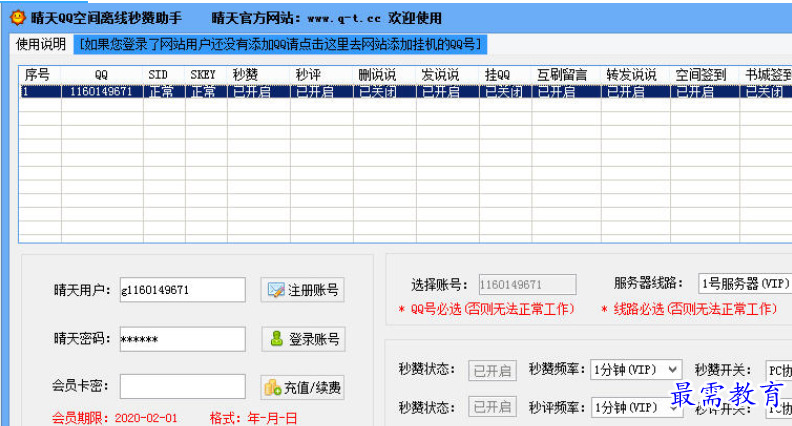Select QQ cell 1160149671 in the table

click(102, 91)
